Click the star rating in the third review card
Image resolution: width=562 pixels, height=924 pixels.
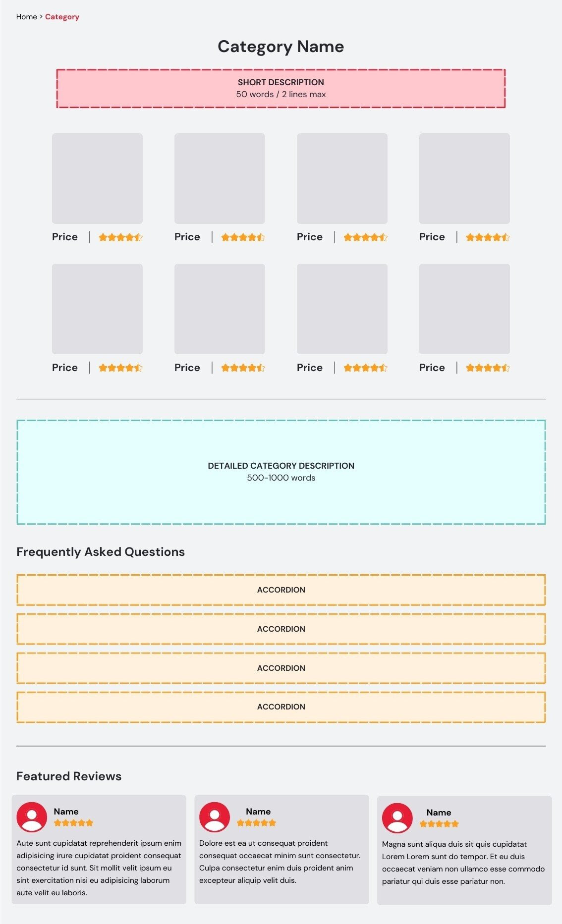439,824
